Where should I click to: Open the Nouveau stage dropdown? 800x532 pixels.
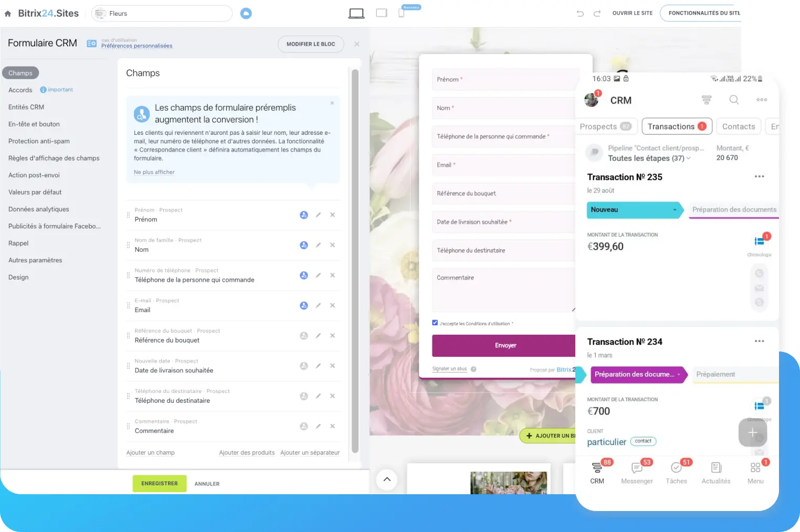pyautogui.click(x=675, y=210)
